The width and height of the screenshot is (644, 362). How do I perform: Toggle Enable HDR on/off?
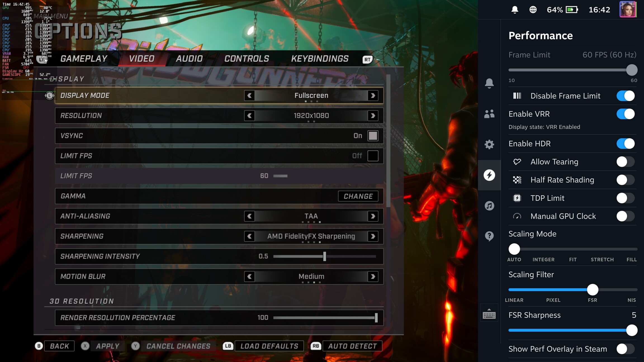click(626, 144)
